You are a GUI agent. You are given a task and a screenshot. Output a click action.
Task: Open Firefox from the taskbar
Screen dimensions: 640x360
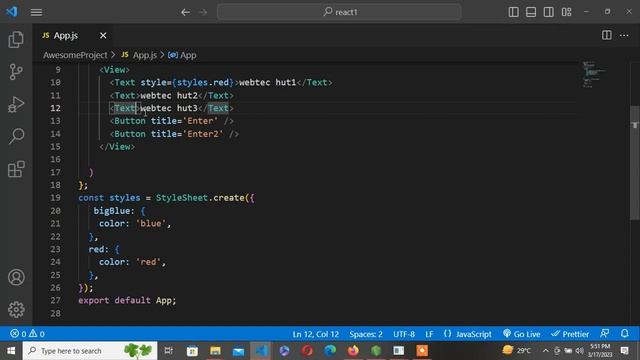pyautogui.click(x=353, y=351)
